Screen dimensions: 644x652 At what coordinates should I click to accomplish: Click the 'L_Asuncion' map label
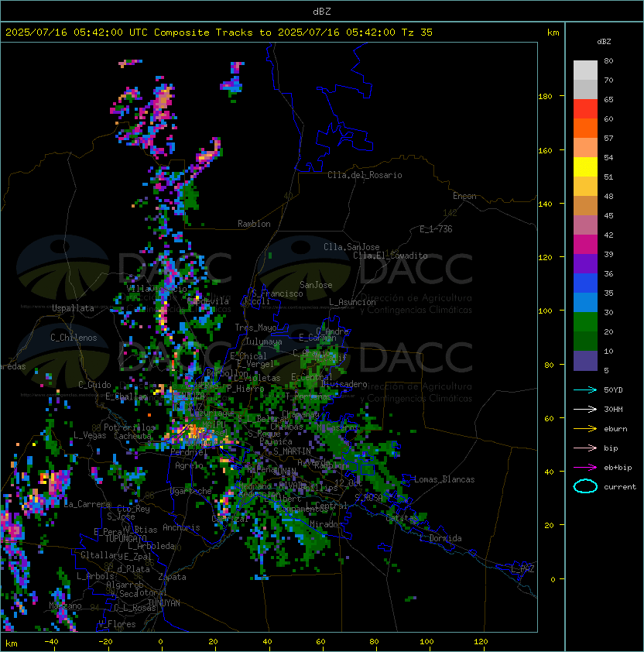pyautogui.click(x=352, y=302)
